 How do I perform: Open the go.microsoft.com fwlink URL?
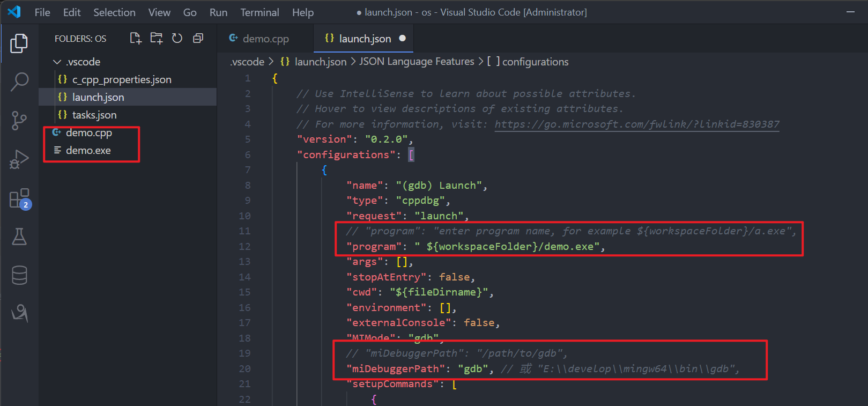(637, 124)
